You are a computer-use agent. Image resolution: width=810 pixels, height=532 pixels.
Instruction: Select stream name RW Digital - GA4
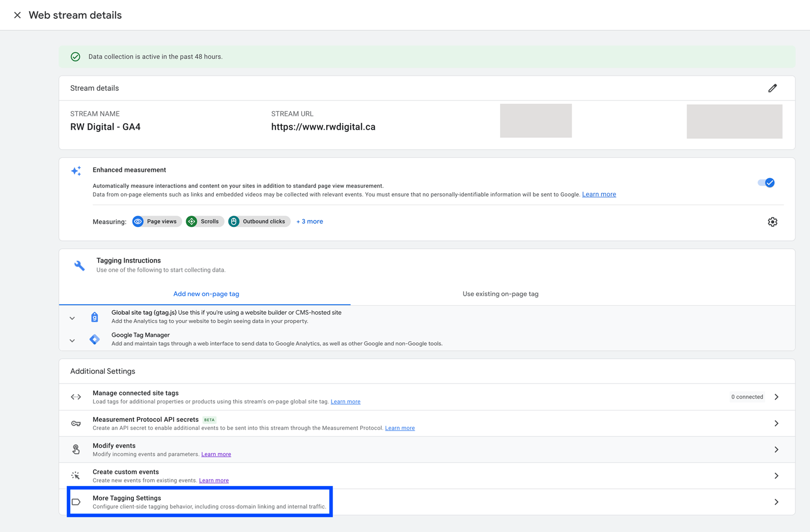point(105,127)
